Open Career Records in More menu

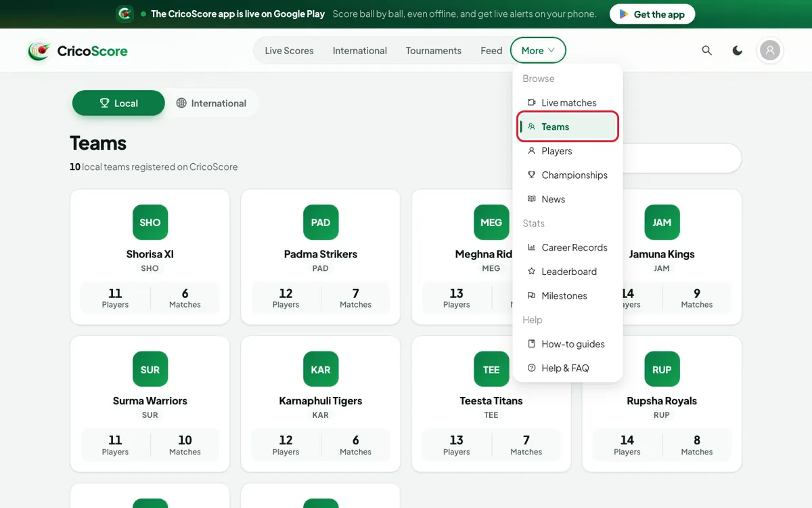click(x=568, y=247)
